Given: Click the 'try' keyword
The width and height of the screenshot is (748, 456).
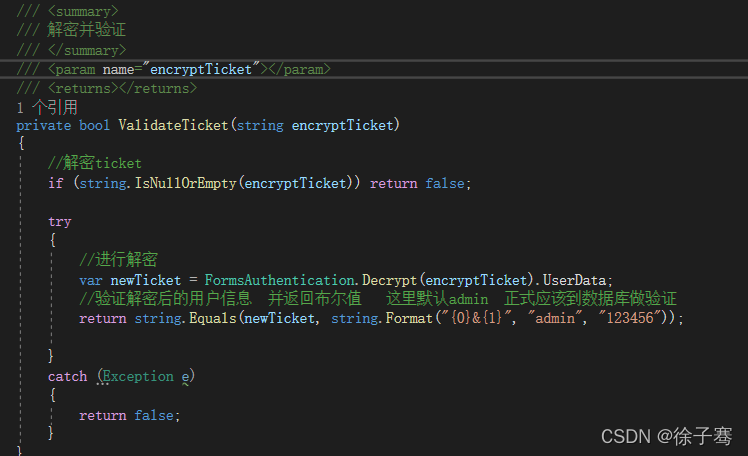Looking at the screenshot, I should 60,222.
